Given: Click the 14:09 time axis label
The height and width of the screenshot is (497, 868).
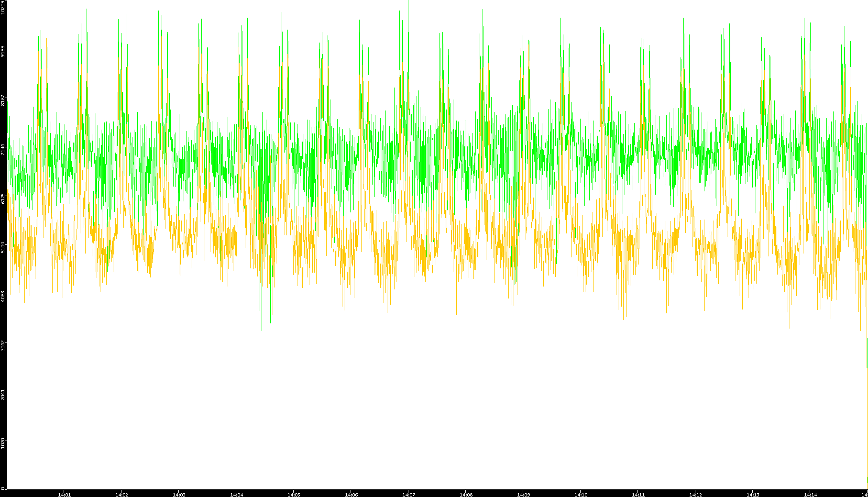Looking at the screenshot, I should coord(523,495).
